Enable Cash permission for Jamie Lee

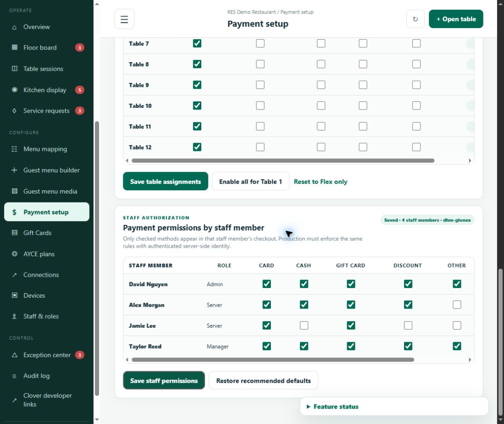tap(304, 325)
